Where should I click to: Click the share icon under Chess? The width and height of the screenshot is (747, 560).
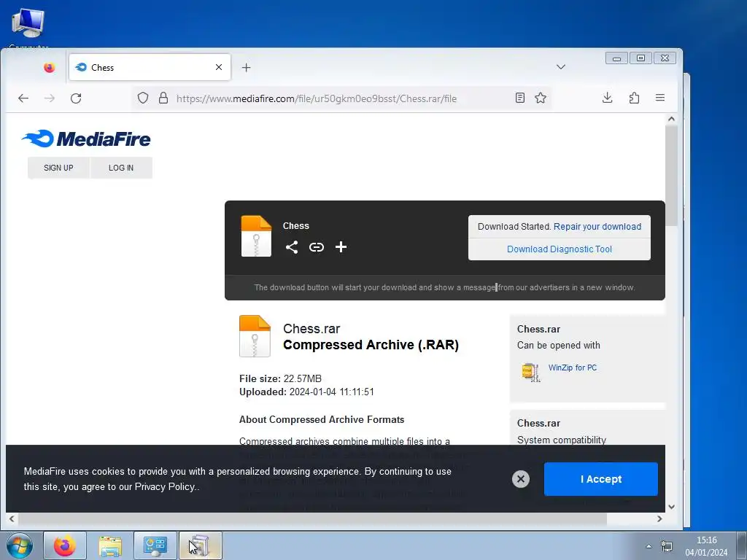pos(292,246)
